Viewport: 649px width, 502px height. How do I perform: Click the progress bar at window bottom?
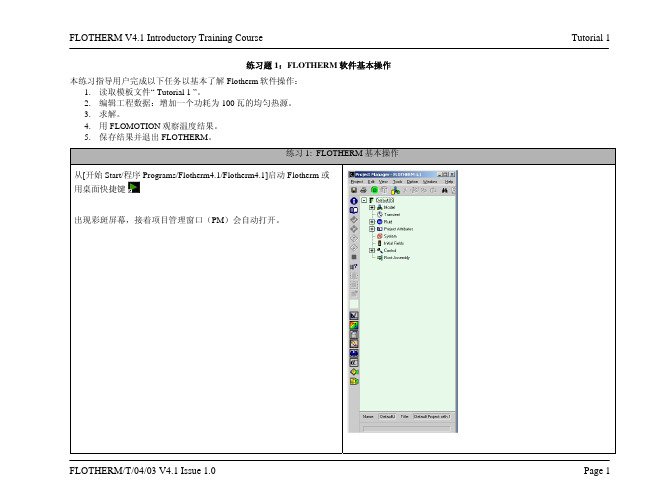click(407, 429)
